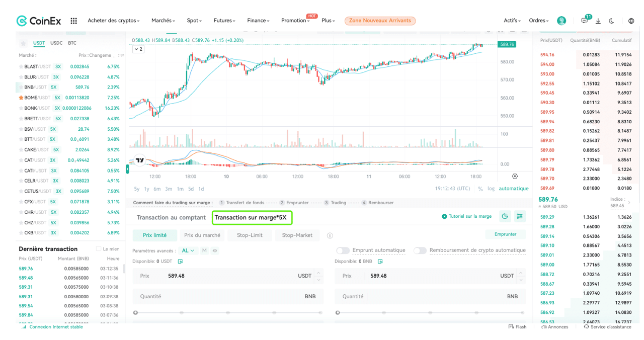This screenshot has width=644, height=340.
Task: Open the AL advanced parameters dropdown
Action: [188, 250]
